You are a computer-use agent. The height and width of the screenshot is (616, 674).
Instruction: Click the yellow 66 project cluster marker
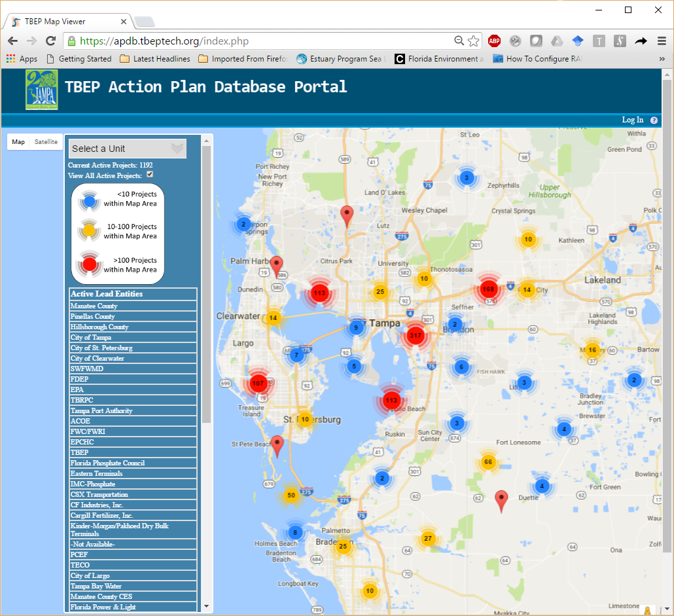coord(488,462)
